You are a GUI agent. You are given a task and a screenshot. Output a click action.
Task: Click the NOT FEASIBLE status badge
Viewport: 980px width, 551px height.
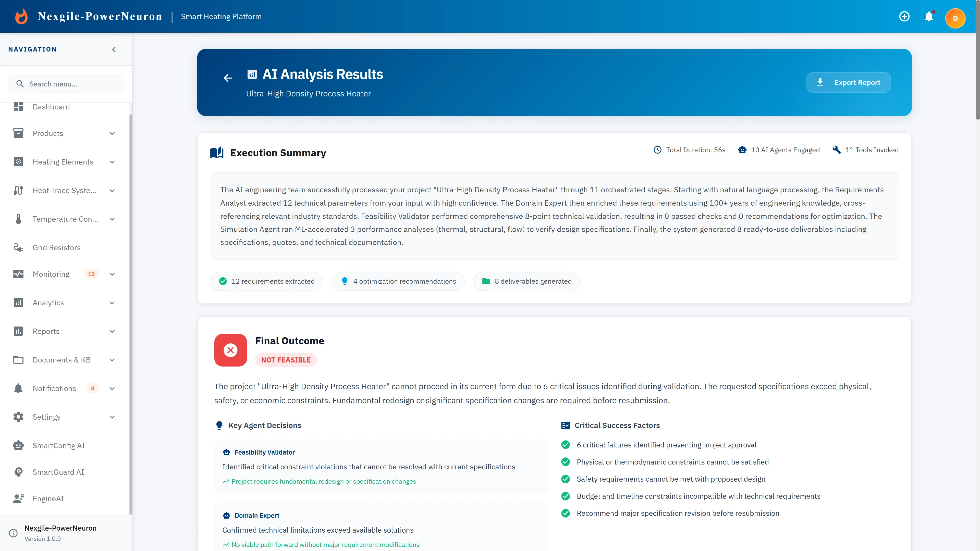[x=286, y=360]
